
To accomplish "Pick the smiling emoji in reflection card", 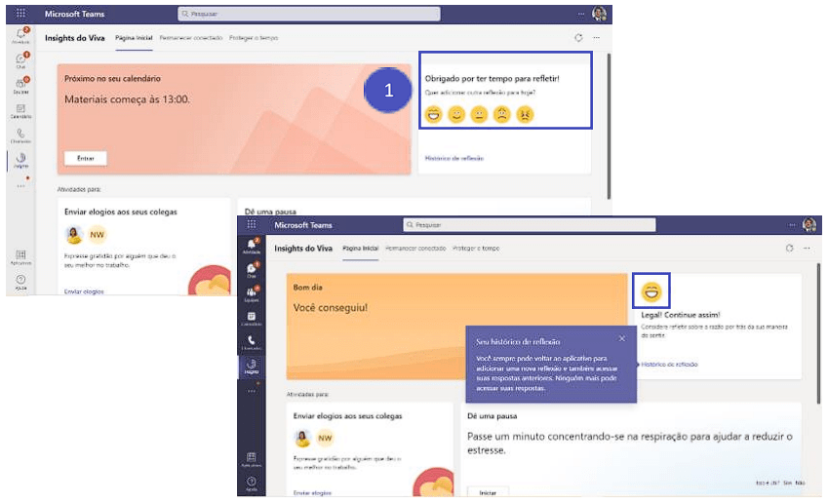I will point(456,114).
